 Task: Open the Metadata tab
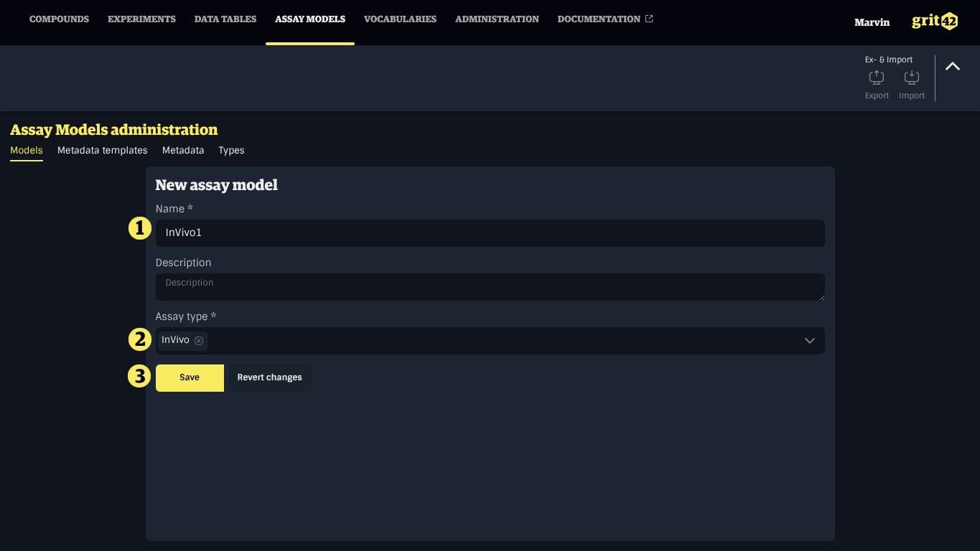pos(183,151)
